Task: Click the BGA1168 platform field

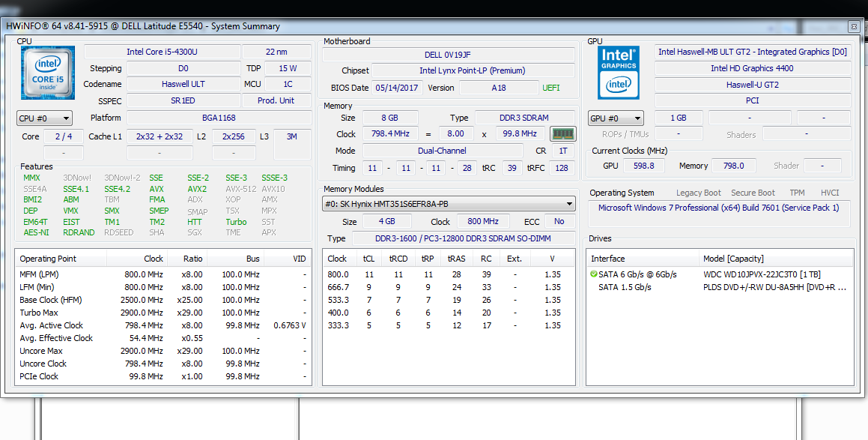Action: 219,118
